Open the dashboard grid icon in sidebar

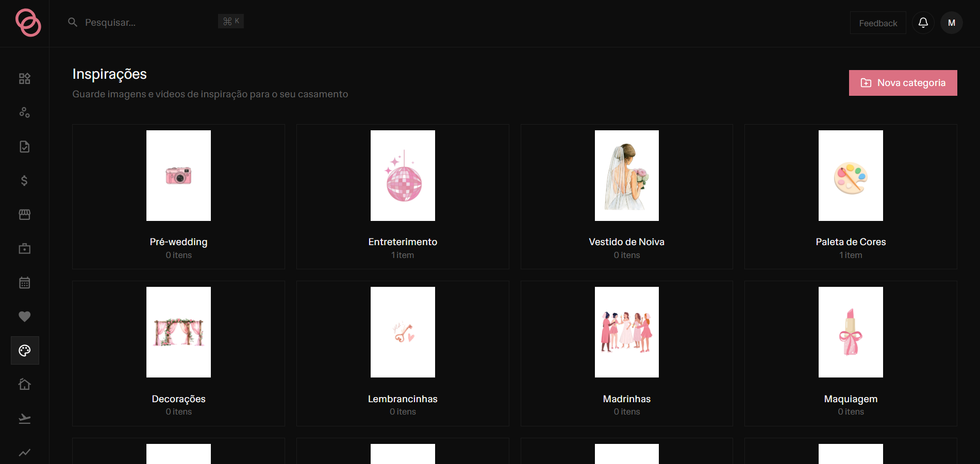(x=25, y=78)
